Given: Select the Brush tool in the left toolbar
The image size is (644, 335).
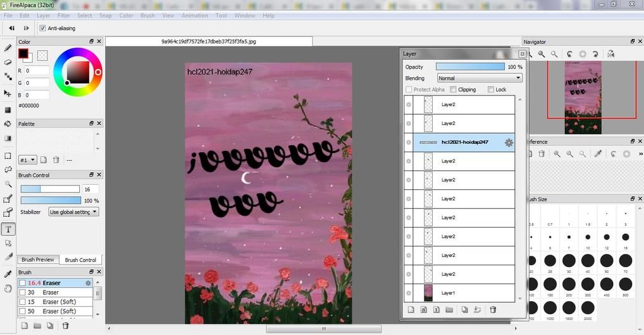Looking at the screenshot, I should 8,48.
